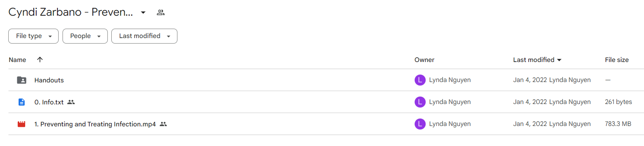Open the Handouts folder

(x=49, y=80)
